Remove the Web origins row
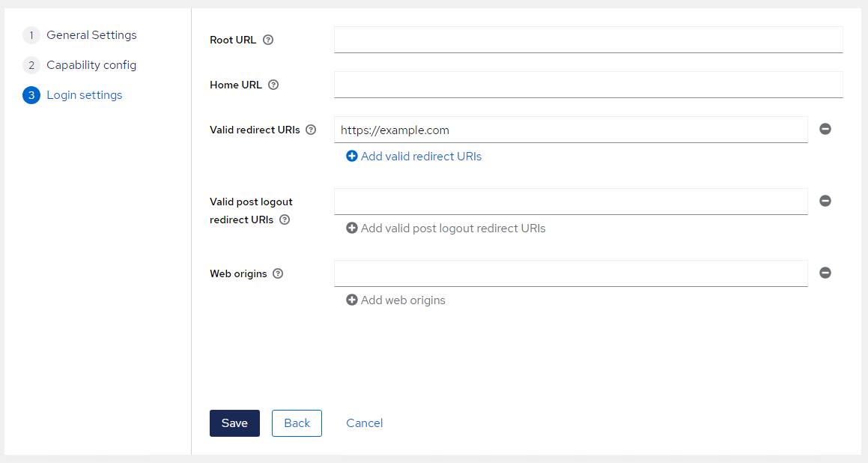 (x=825, y=273)
